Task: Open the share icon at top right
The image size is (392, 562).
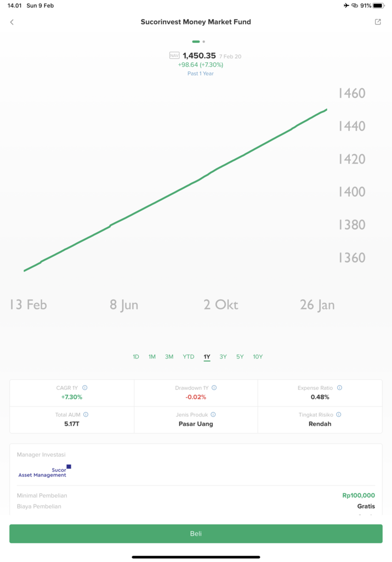Action: 378,22
